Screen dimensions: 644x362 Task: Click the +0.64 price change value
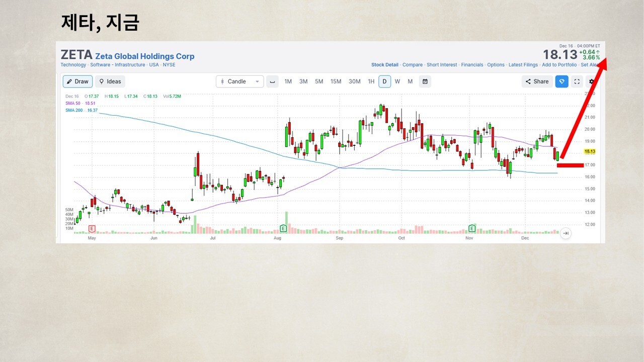coord(589,52)
